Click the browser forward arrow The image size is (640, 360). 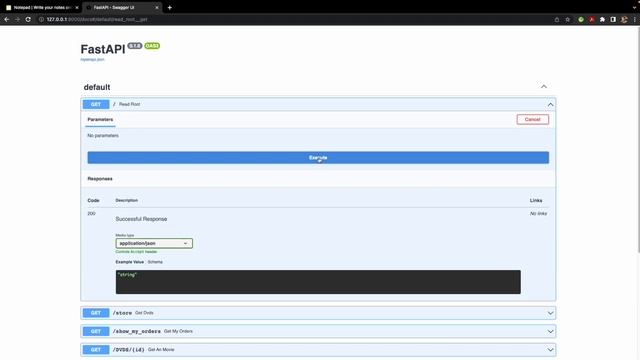(17, 19)
